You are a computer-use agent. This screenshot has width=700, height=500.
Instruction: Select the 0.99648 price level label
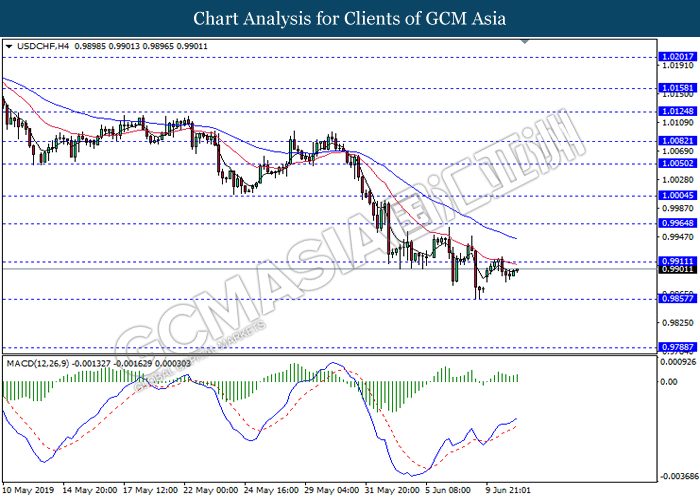[677, 223]
